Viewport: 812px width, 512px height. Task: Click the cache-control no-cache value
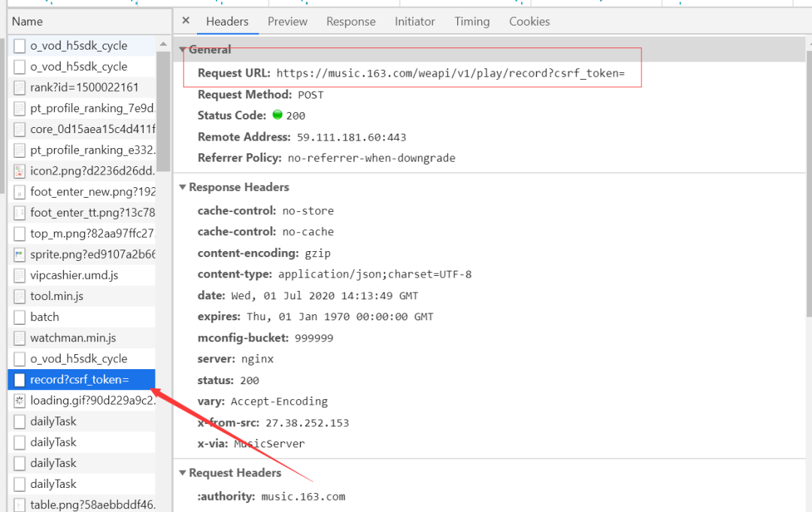click(x=308, y=232)
